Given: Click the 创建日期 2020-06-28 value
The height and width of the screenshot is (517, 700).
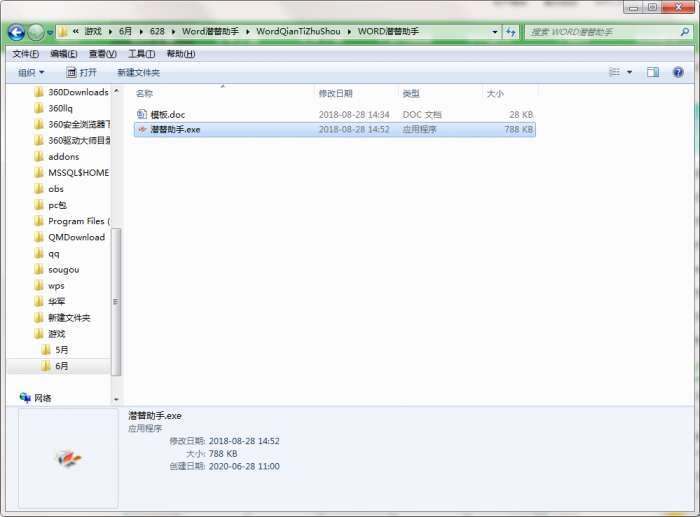Looking at the screenshot, I should tap(244, 467).
